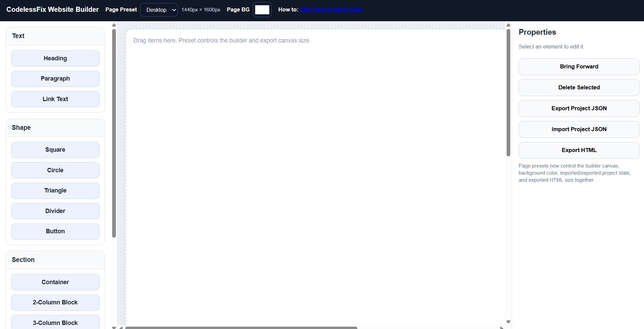644x329 pixels.
Task: Insert a Button element
Action: point(55,231)
